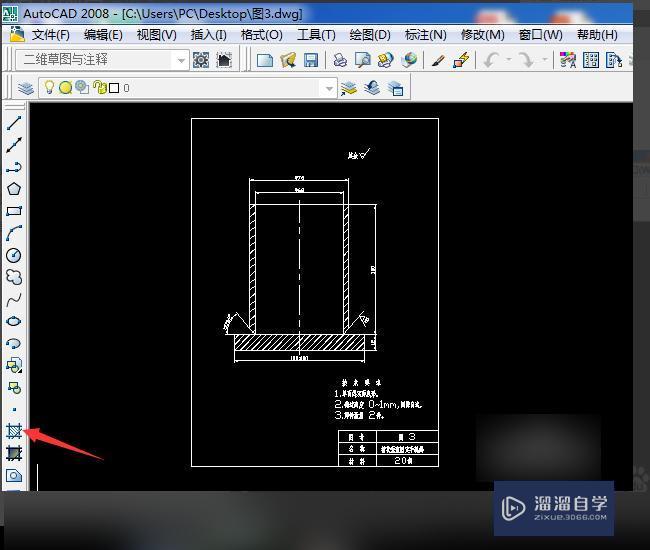Click the My Workspace house icon
The width and height of the screenshot is (650, 550).
pyautogui.click(x=224, y=61)
